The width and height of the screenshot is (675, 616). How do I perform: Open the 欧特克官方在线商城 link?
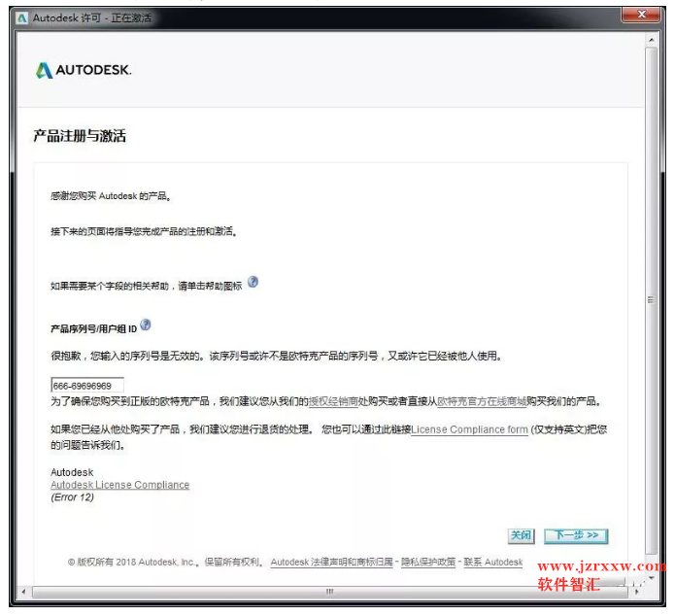click(x=482, y=402)
